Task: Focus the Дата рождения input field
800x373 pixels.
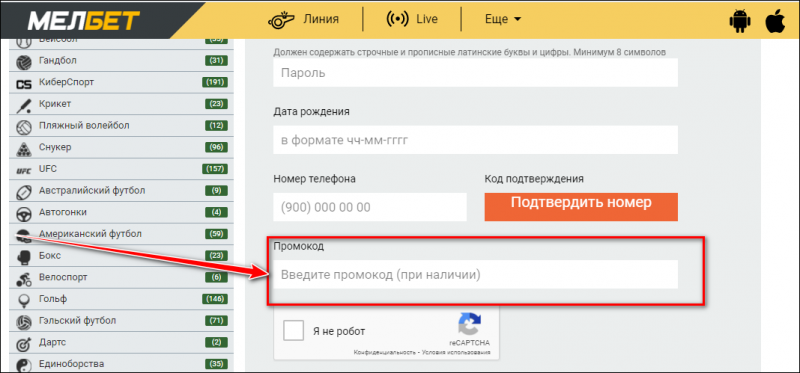Action: pyautogui.click(x=476, y=140)
